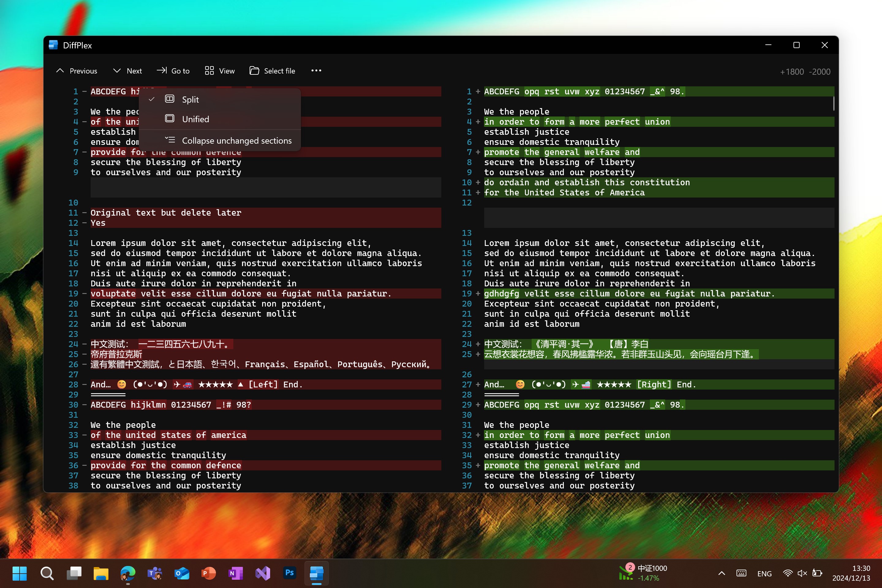The image size is (882, 588).
Task: Click the deleted line 'Yes' in the left pane
Action: (x=266, y=223)
